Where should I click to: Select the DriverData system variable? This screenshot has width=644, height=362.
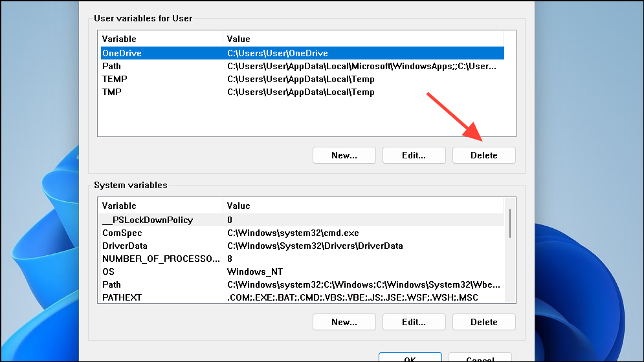[302, 246]
